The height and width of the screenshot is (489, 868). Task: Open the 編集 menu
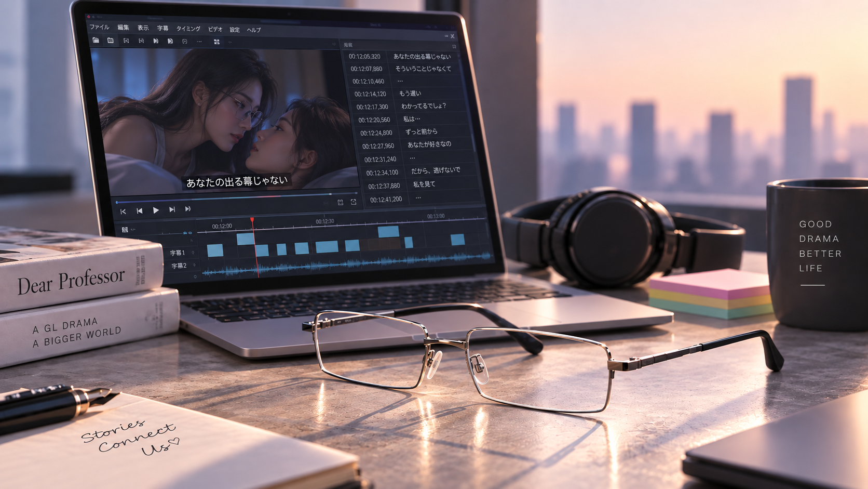pyautogui.click(x=123, y=28)
